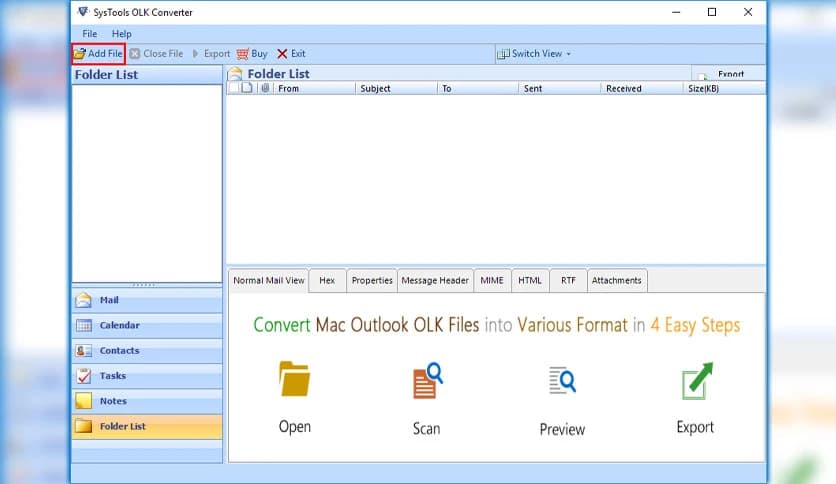This screenshot has height=484, width=836.
Task: Maximize the OLK Converter window
Action: (x=712, y=12)
